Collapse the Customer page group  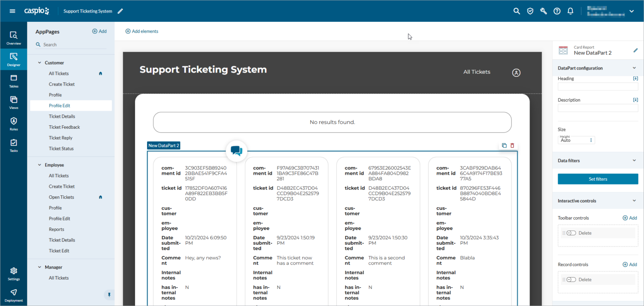pos(40,63)
